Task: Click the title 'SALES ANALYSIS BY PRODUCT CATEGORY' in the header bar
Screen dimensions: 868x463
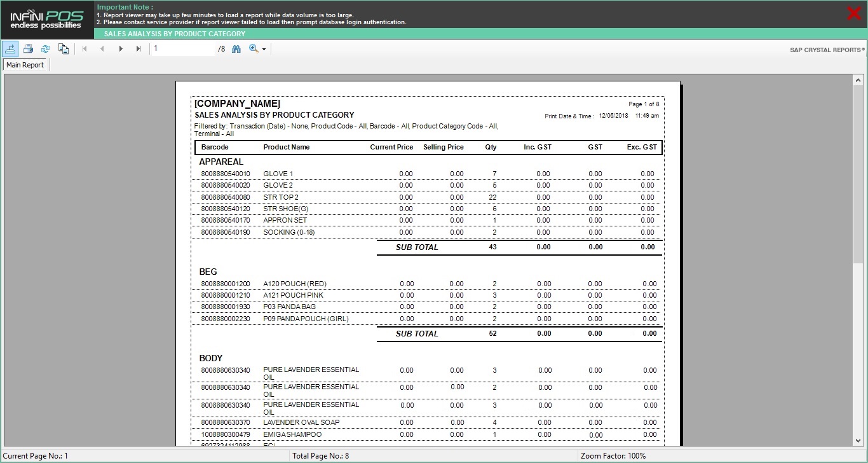Action: pos(175,34)
